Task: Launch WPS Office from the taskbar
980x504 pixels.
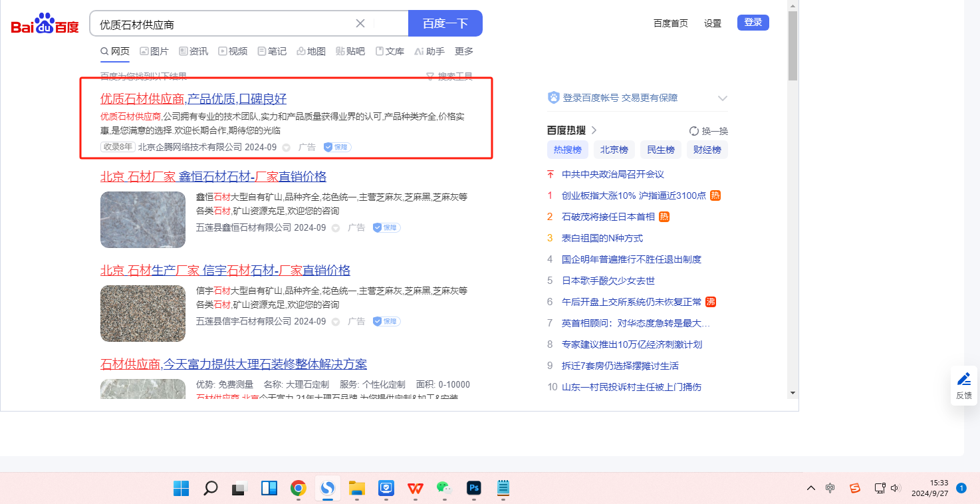Action: [x=416, y=489]
